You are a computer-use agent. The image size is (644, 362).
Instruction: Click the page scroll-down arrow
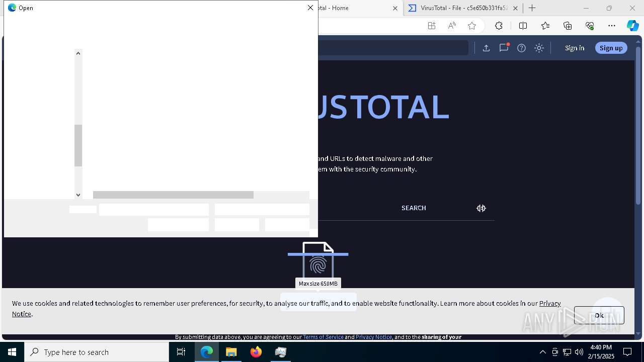click(639, 333)
